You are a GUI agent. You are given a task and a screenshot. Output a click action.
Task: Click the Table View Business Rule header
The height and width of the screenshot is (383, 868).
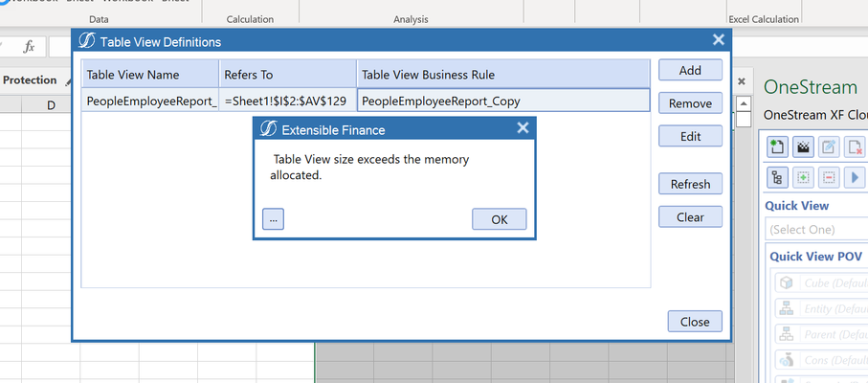point(503,74)
